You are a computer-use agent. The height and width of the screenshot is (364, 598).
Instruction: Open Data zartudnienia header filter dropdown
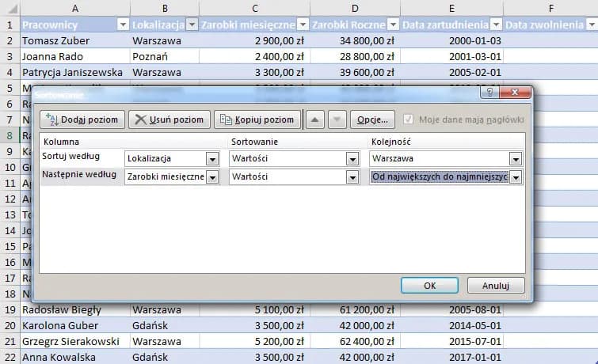496,25
